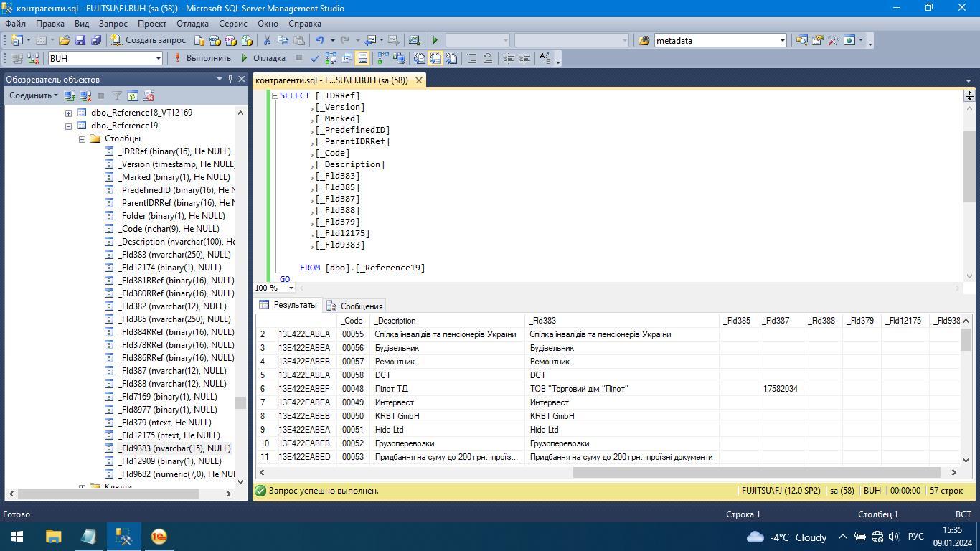Uncomment the selected lines
Screen dimensions: 980x551
[x=488, y=58]
